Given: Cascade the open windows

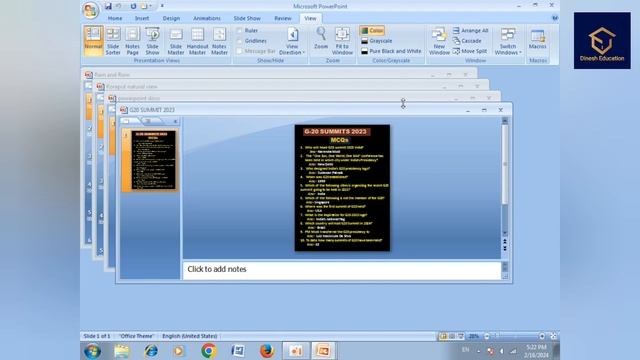Looking at the screenshot, I should [x=467, y=41].
